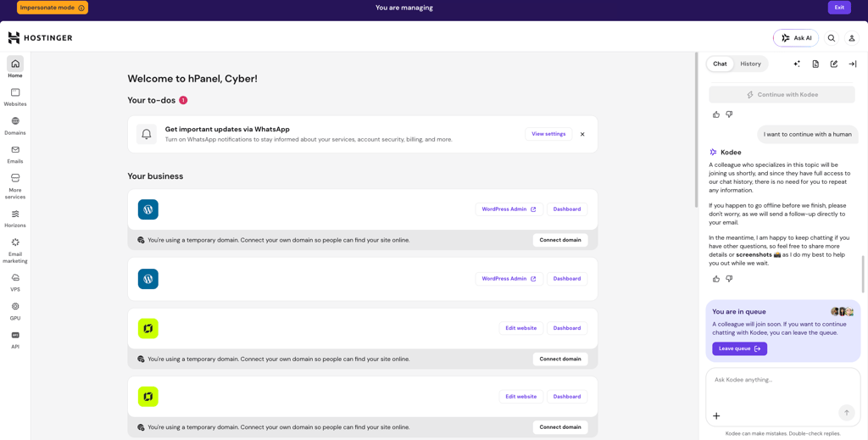Image resolution: width=868 pixels, height=440 pixels.
Task: Click Edit website for first Horizons site
Action: (x=521, y=328)
